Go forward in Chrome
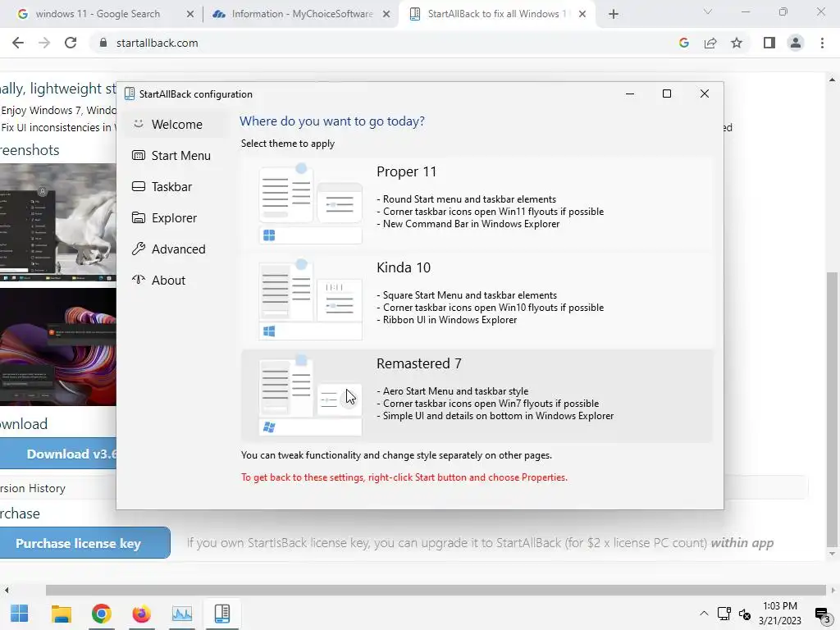Screen dimensions: 840x630 [x=44, y=43]
